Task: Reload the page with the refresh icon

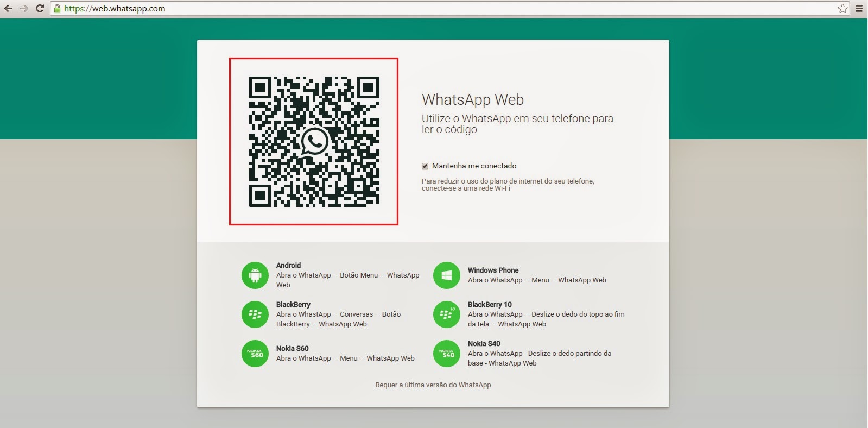Action: pyautogui.click(x=40, y=8)
